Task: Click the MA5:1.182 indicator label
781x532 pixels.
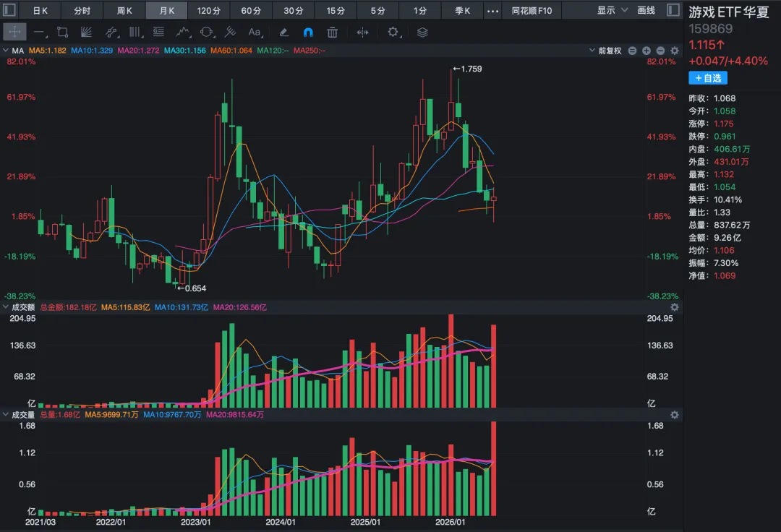Action: pyautogui.click(x=47, y=51)
